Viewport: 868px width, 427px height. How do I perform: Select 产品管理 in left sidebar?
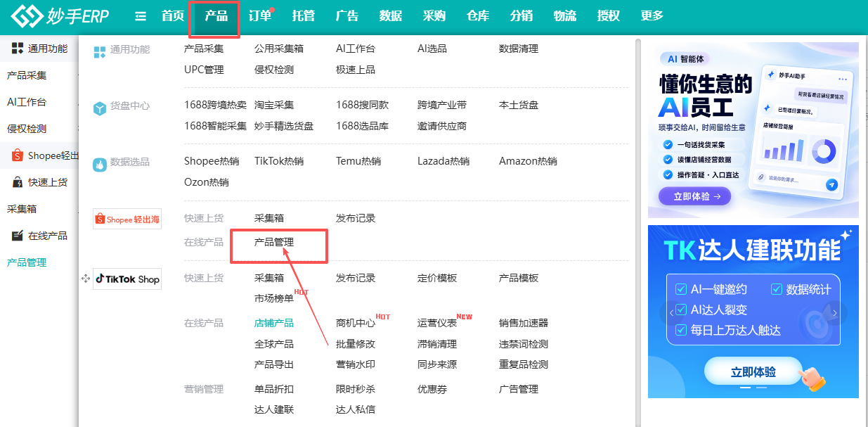[x=27, y=262]
